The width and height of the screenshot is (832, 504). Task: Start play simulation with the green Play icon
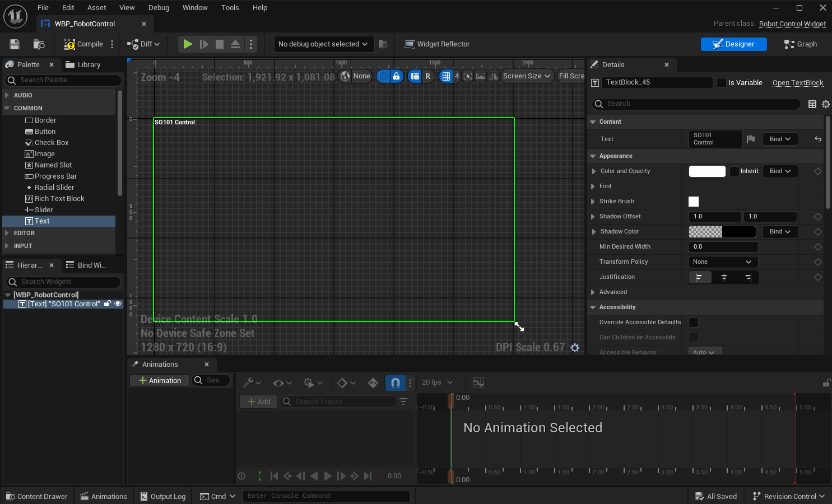coord(188,44)
